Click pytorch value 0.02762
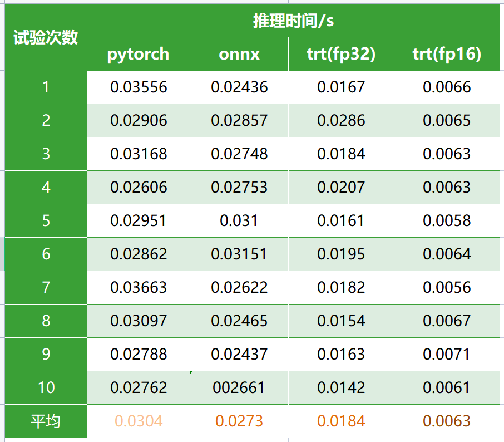The height and width of the screenshot is (442, 504). tap(139, 387)
